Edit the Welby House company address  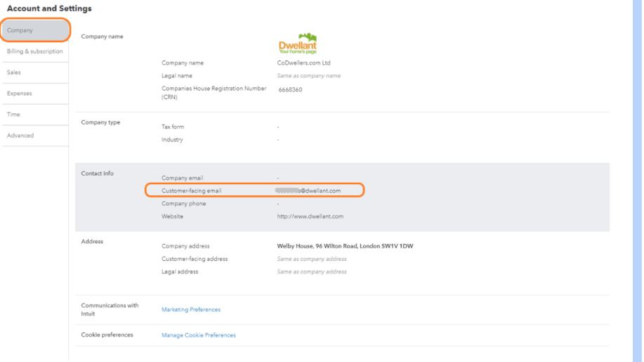[x=345, y=246]
